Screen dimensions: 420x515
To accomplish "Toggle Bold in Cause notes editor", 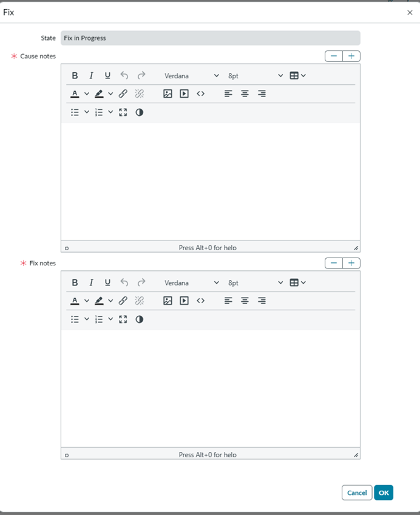I will click(x=75, y=75).
